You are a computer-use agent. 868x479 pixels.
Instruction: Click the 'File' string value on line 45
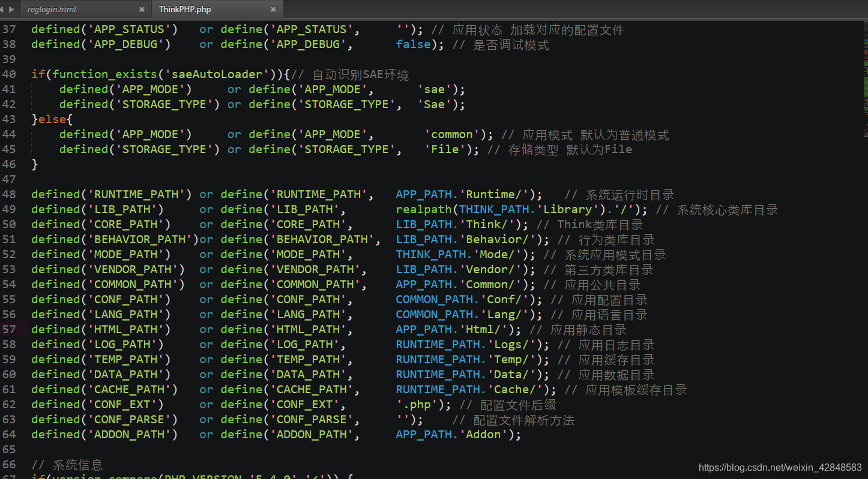pyautogui.click(x=445, y=149)
